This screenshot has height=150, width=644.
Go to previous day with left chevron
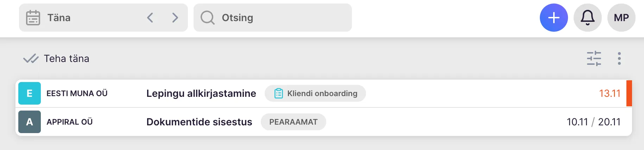point(150,18)
